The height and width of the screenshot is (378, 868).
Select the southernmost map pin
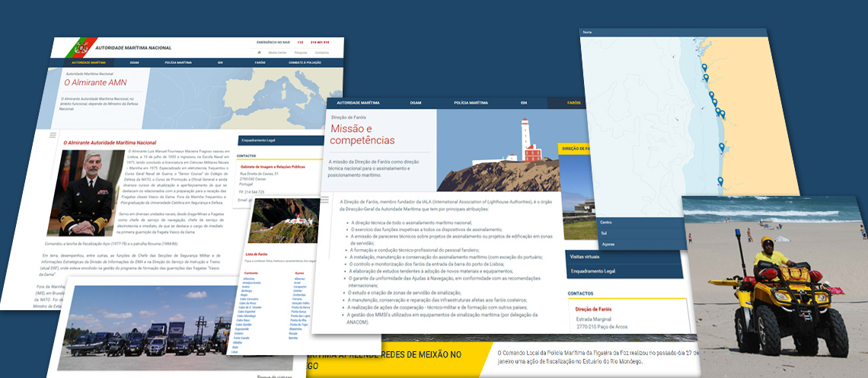(x=720, y=181)
